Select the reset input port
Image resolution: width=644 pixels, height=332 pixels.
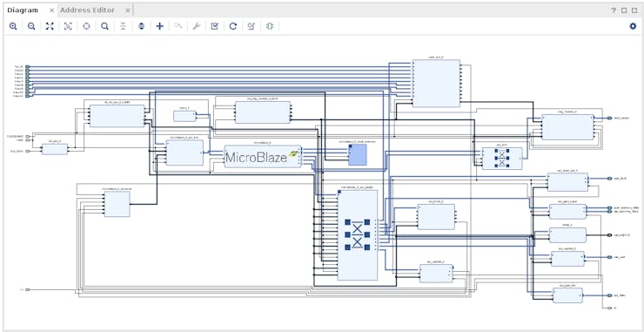28,140
